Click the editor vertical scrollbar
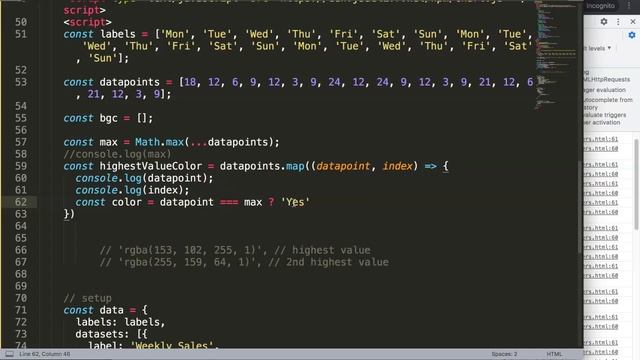Screen dimensions: 640x360 [x=580, y=206]
